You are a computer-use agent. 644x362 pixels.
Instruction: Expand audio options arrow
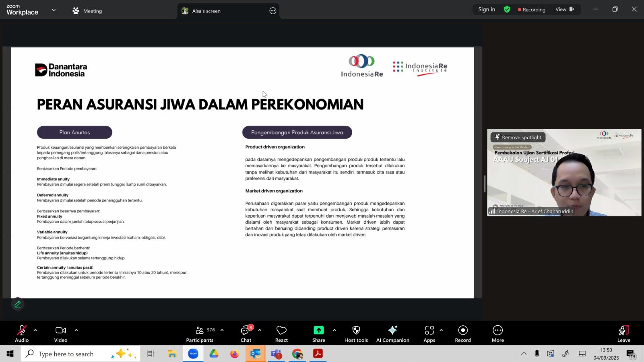click(x=35, y=330)
